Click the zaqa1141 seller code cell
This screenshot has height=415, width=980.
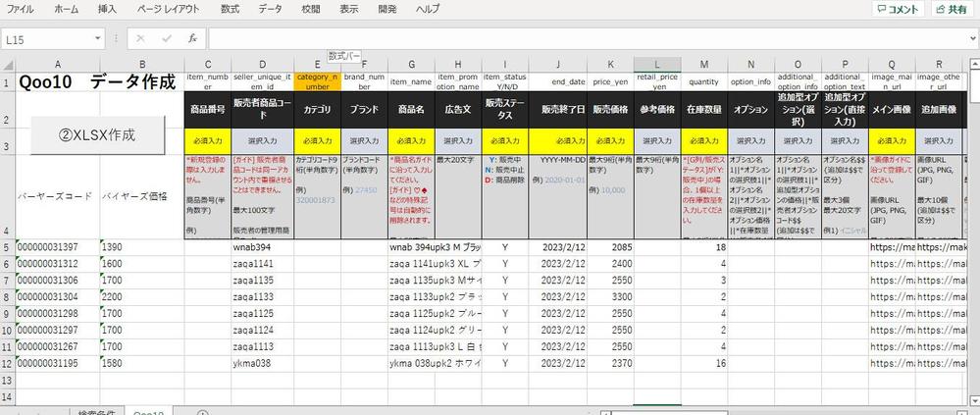[x=263, y=264]
